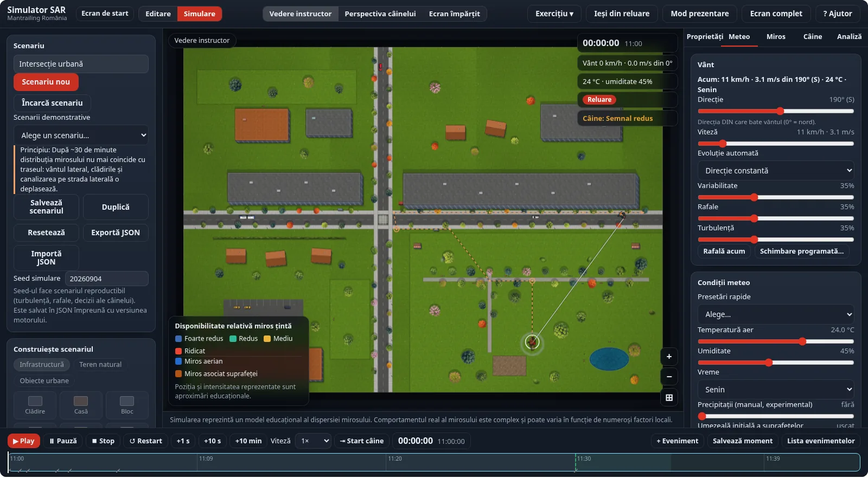Zoom in the map with the plus button
Viewport: 868px width, 478px height.
tap(669, 357)
